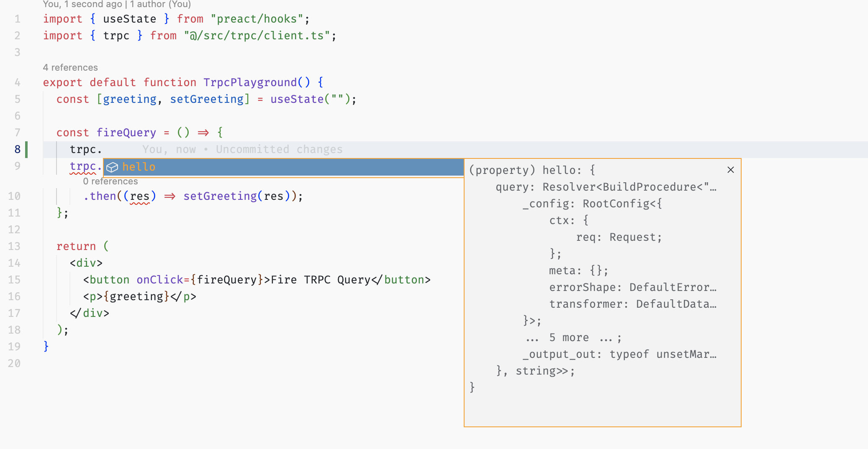Click the "Uncommitted changes" inline blame text

click(x=279, y=150)
